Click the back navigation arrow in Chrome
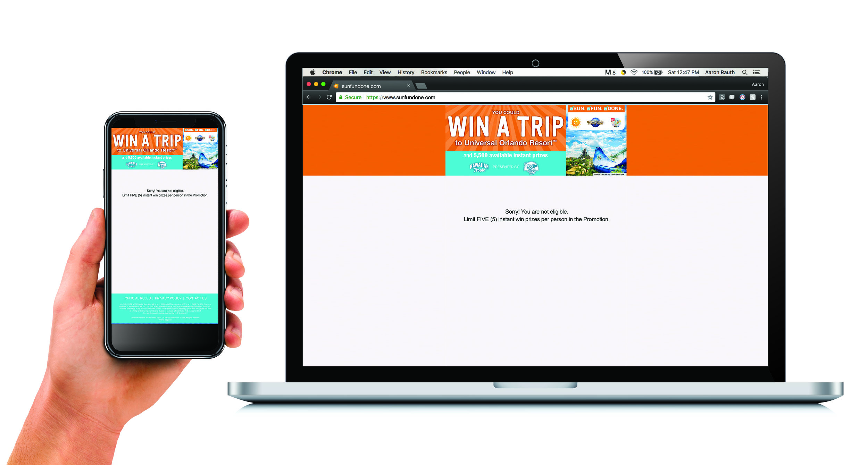Image resolution: width=868 pixels, height=465 pixels. click(309, 97)
